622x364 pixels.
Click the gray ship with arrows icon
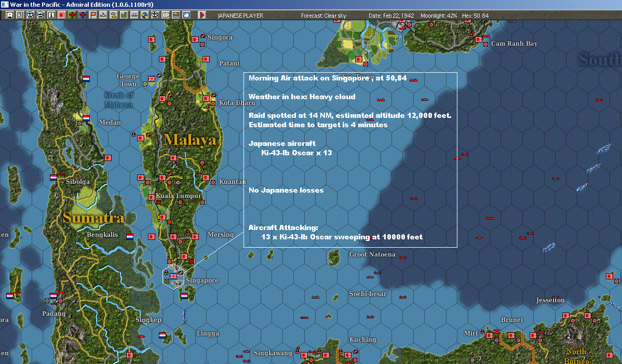point(134,15)
